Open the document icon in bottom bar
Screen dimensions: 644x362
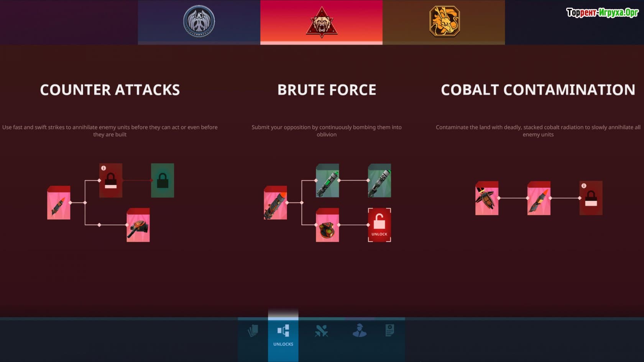click(389, 330)
